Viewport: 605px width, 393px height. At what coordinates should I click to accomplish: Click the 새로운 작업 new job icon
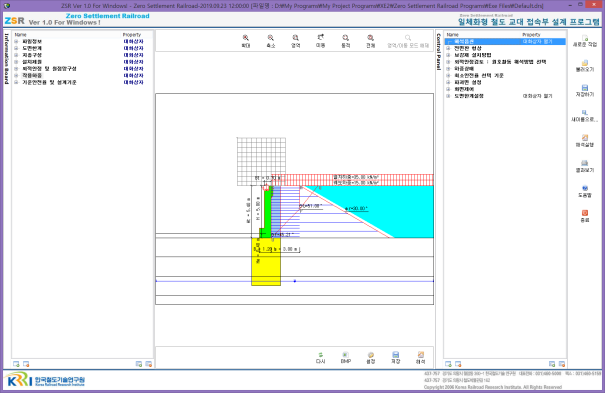tap(585, 38)
